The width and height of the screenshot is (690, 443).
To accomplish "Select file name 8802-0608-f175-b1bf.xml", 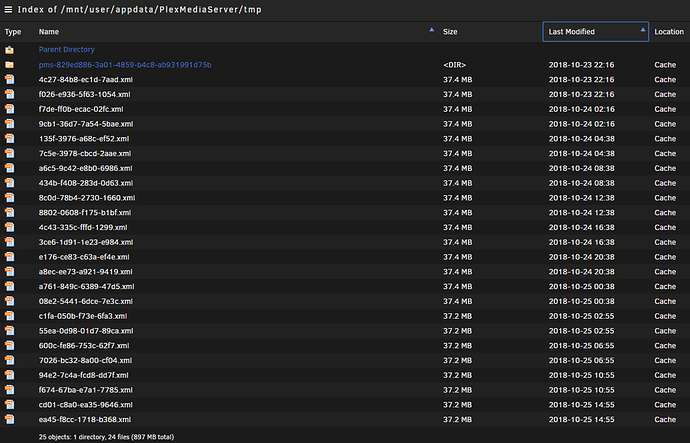I will point(85,212).
